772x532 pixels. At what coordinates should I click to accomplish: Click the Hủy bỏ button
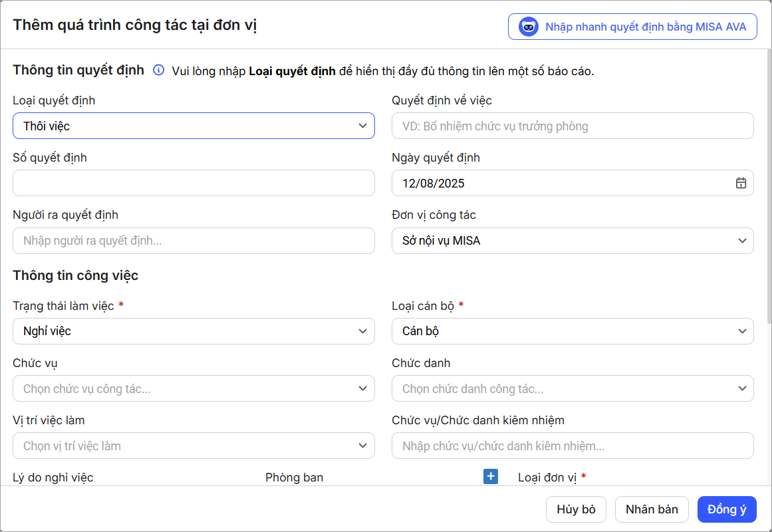[x=576, y=509]
